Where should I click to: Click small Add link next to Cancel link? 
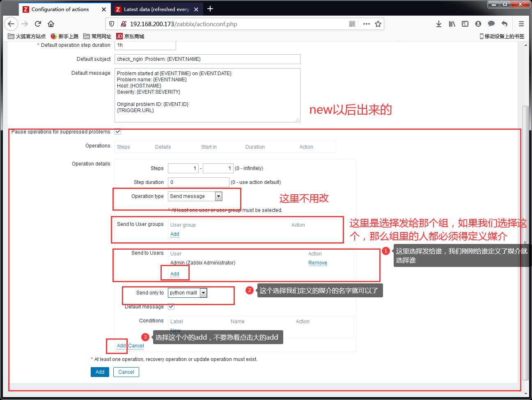coord(121,346)
